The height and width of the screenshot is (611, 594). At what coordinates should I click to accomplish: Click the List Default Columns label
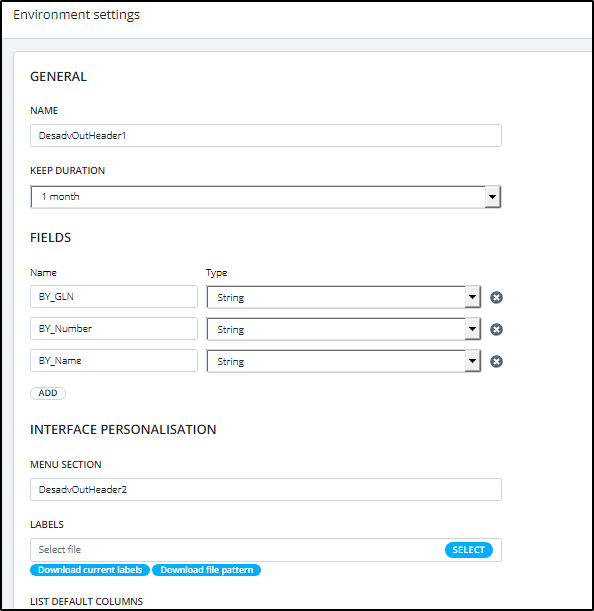(87, 601)
